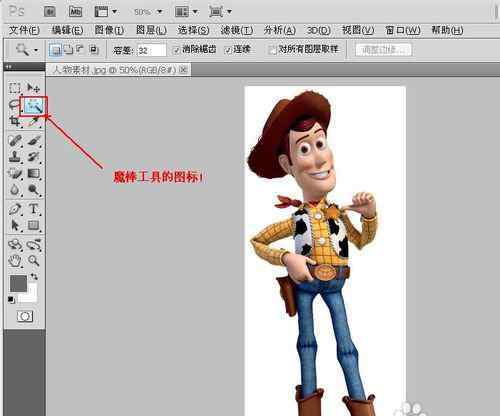Expand the toolbox with double-arrow toggle
Screen dimensions: 500x416
coord(8,67)
